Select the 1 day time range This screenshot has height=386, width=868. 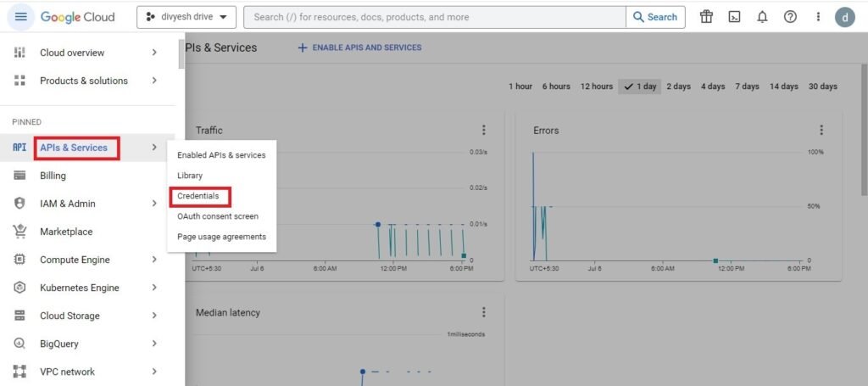[x=640, y=87]
